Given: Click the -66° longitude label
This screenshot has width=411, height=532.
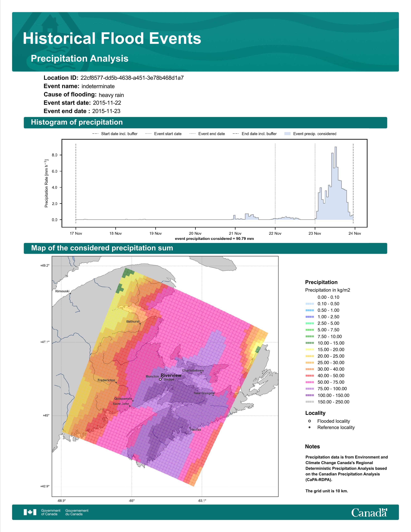Looking at the screenshot, I should point(132,501).
